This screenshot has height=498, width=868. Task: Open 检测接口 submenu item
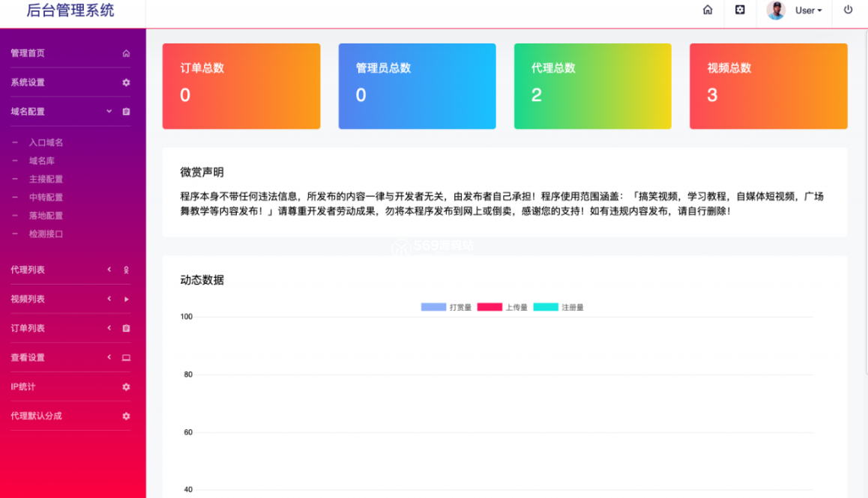click(46, 234)
